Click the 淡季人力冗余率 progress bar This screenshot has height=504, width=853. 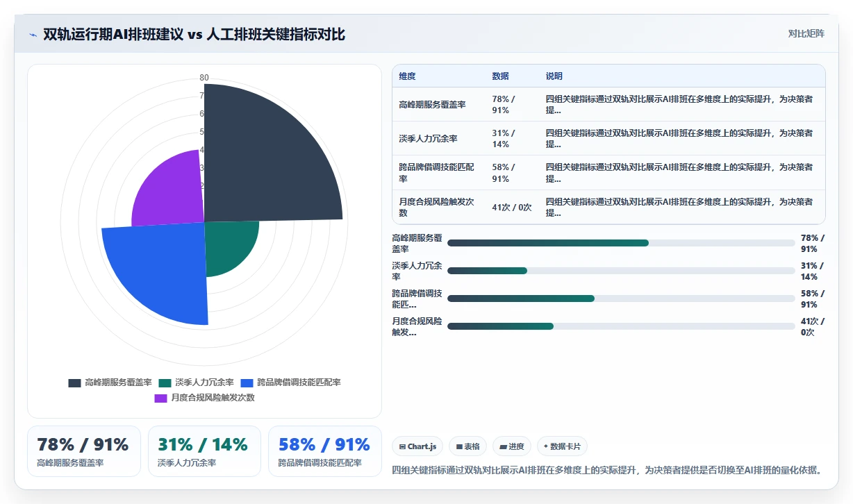point(621,271)
